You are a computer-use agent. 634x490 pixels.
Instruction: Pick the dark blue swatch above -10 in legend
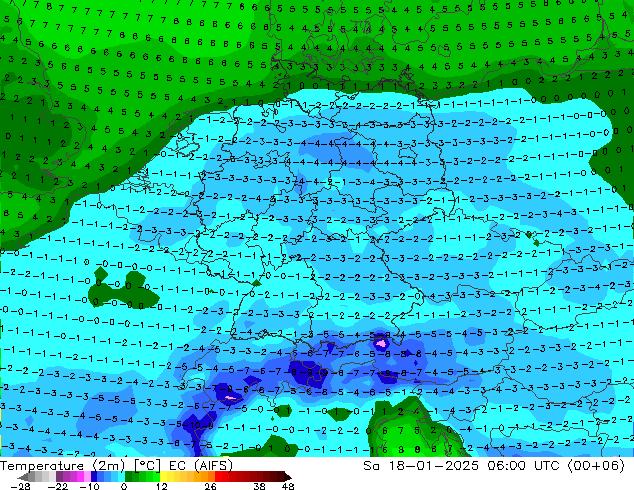pyautogui.click(x=94, y=477)
